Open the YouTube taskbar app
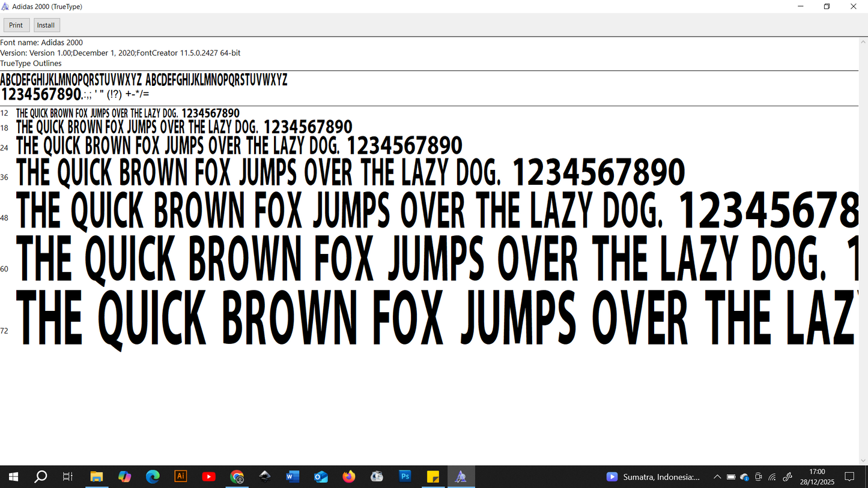 (x=208, y=477)
